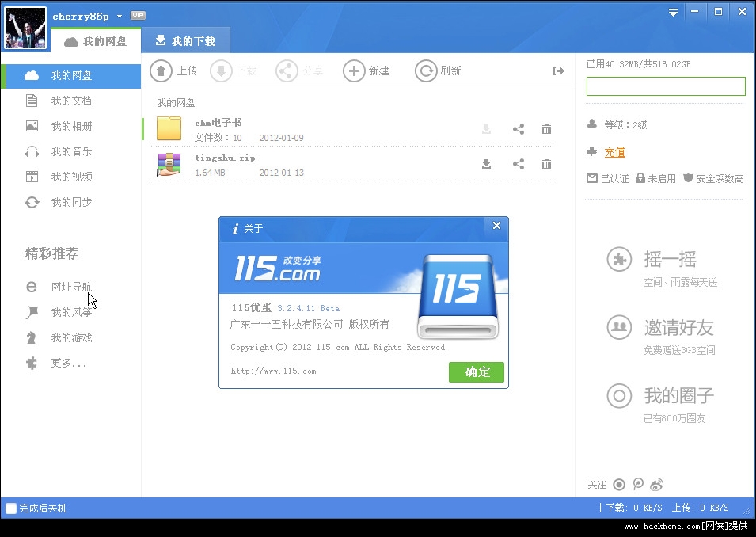
Task: Click the http://www.115.com link
Action: [x=273, y=371]
